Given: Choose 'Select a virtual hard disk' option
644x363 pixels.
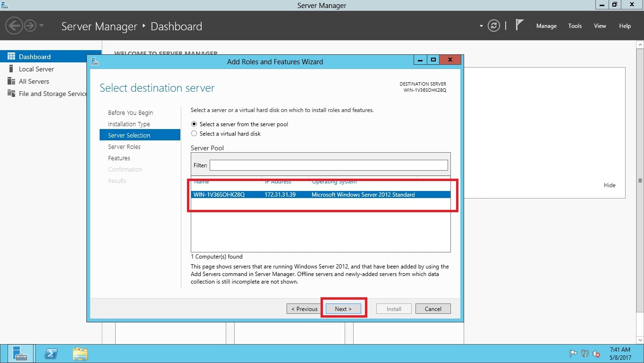Looking at the screenshot, I should tap(194, 133).
